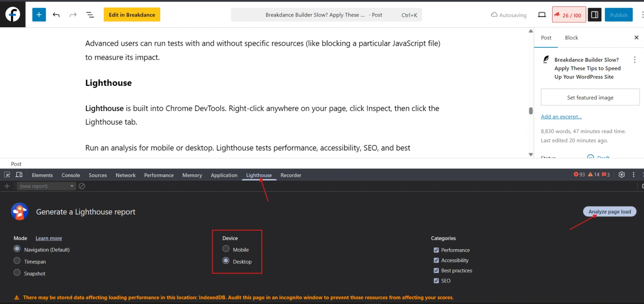
Task: Open post actions three-dot menu
Action: coord(635,60)
